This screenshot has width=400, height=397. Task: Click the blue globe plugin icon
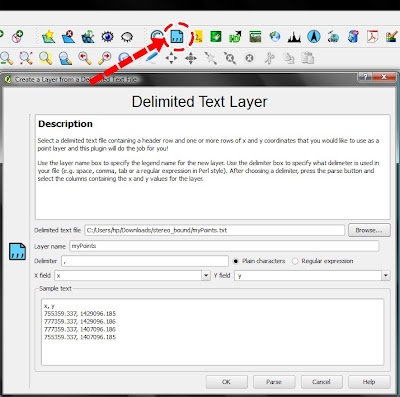pyautogui.click(x=275, y=36)
